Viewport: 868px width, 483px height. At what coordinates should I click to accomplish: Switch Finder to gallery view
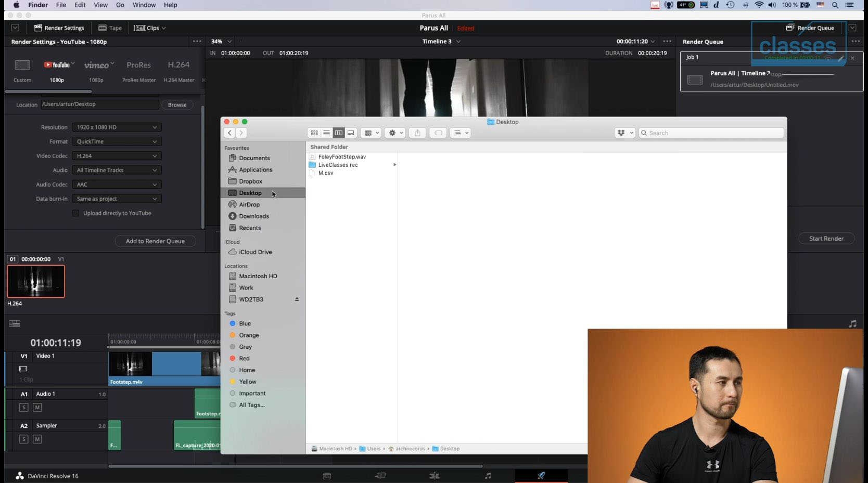pos(351,133)
